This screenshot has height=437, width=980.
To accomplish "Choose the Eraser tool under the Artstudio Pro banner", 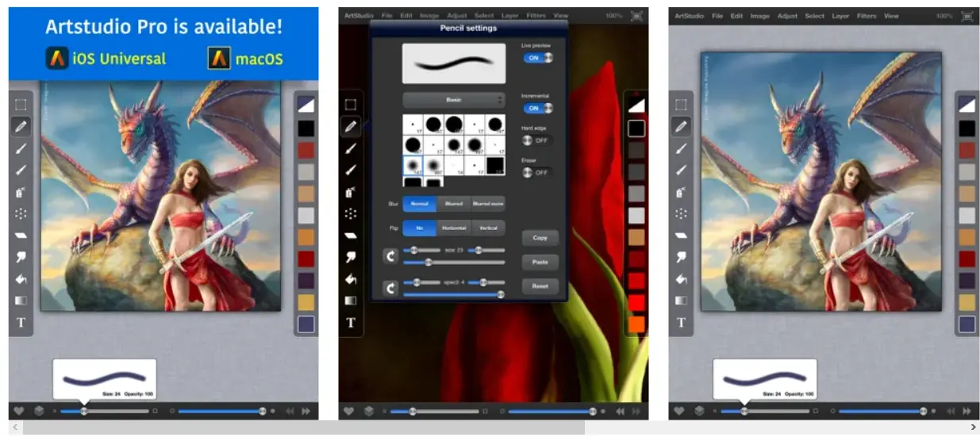I will (x=21, y=235).
